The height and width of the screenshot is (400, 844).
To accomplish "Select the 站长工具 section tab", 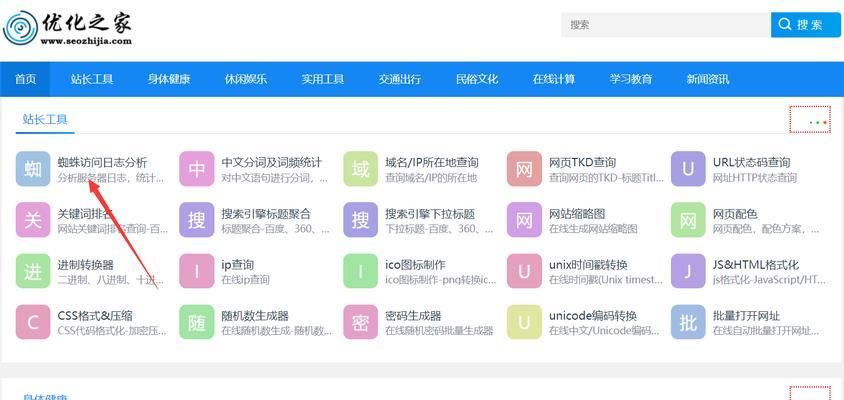I will click(x=45, y=120).
